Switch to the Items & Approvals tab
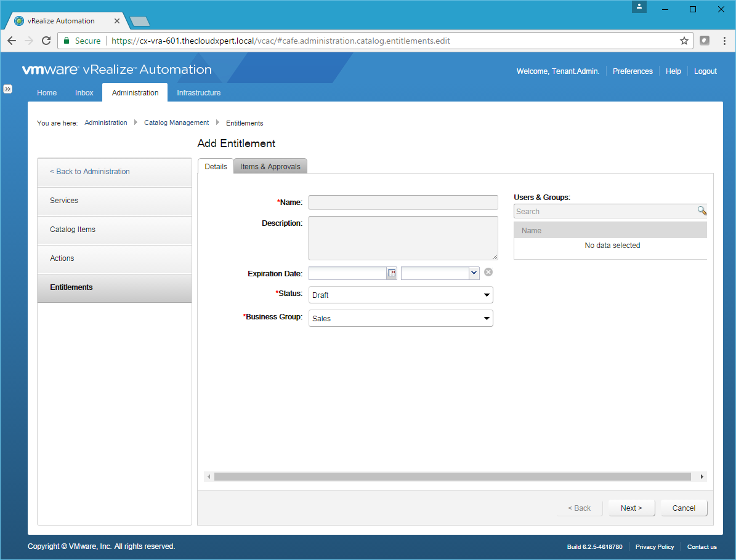 [270, 167]
